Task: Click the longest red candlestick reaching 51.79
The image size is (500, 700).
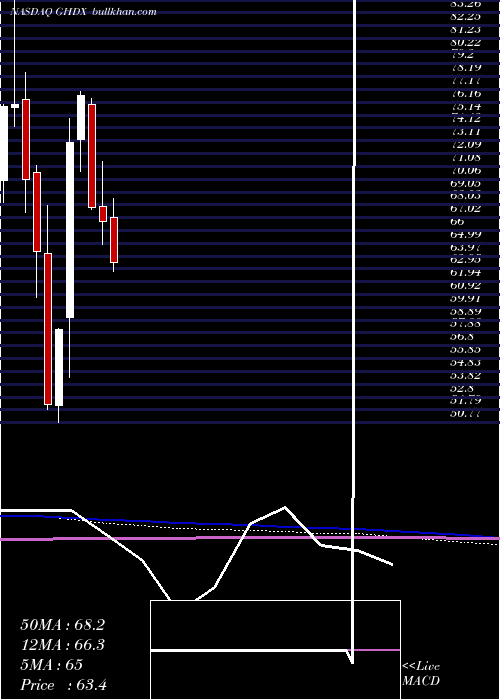Action: pyautogui.click(x=48, y=329)
